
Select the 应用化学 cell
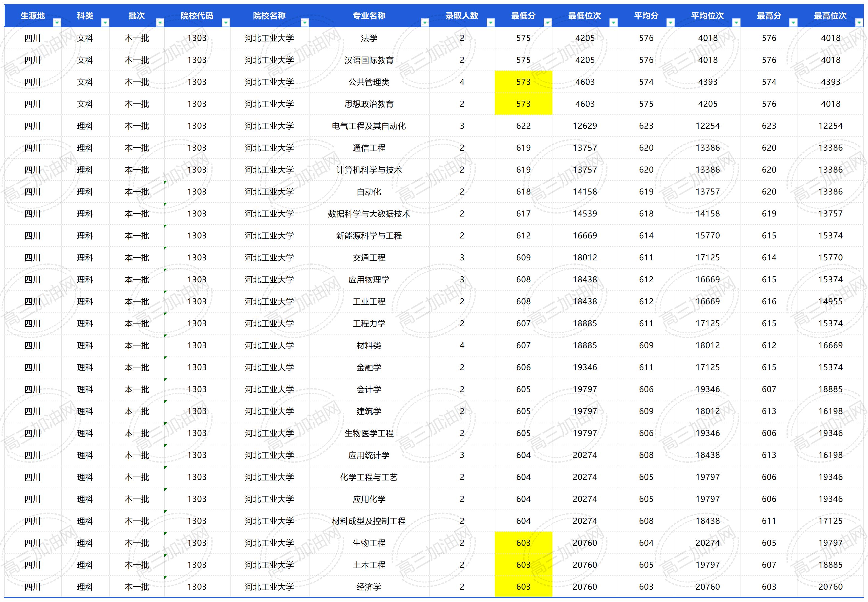click(x=369, y=499)
